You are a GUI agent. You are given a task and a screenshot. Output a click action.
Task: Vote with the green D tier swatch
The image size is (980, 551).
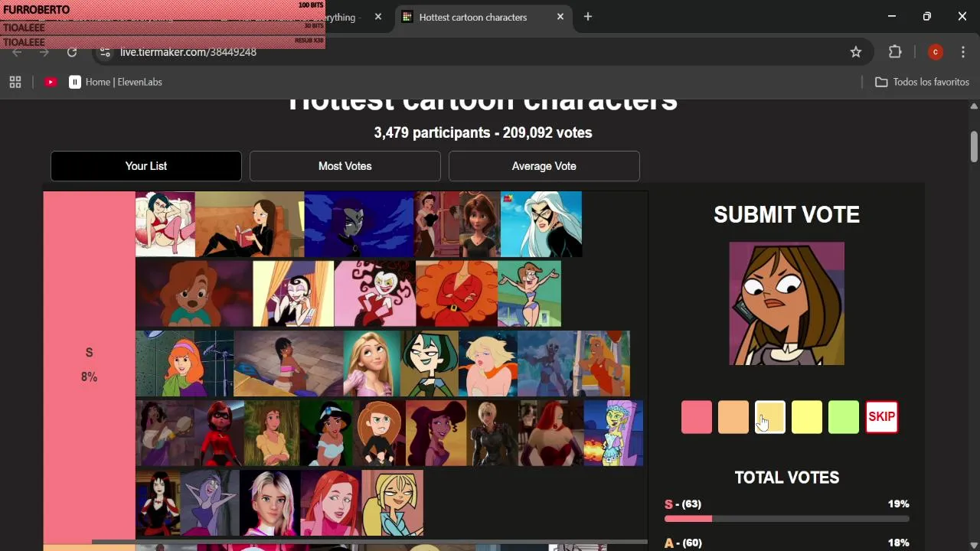[x=844, y=417]
